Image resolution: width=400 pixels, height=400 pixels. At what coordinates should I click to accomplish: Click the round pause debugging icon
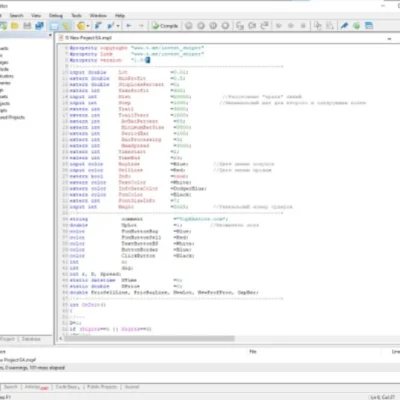(x=213, y=26)
